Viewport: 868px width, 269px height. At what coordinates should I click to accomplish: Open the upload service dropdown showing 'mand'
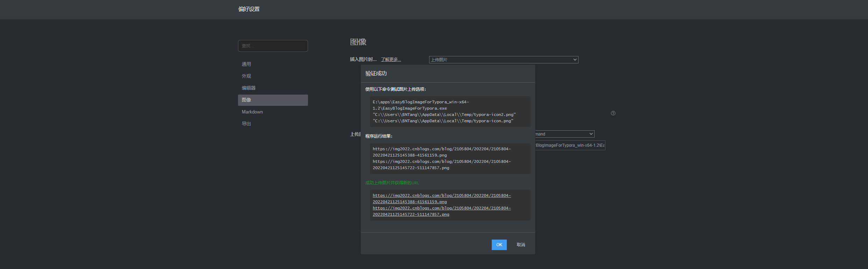pyautogui.click(x=565, y=134)
